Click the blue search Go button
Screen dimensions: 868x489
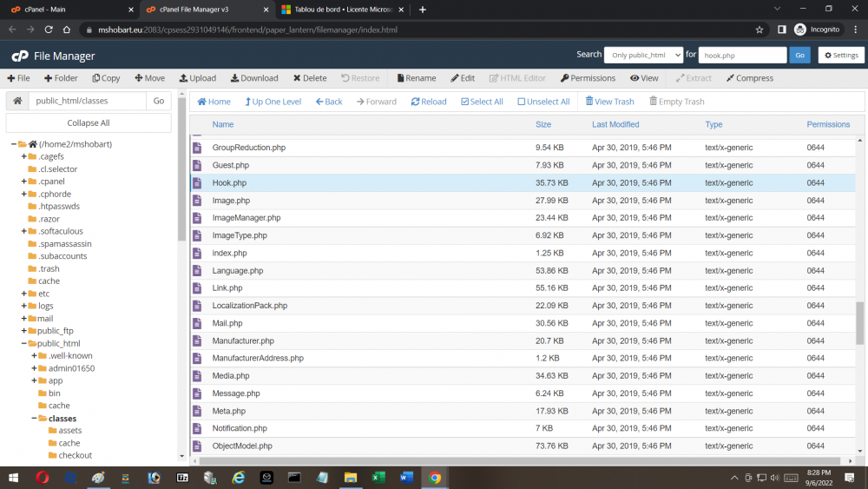coord(799,55)
